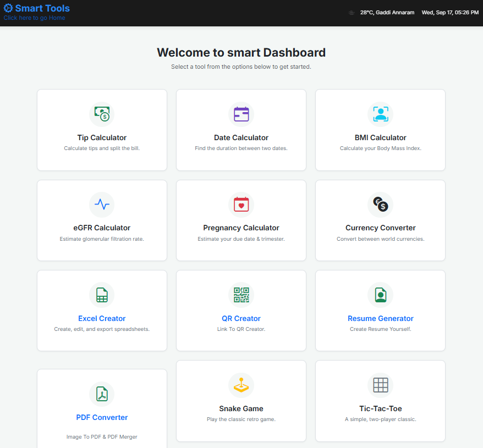Click the Excel Creator spreadsheet icon
Image resolution: width=483 pixels, height=448 pixels.
click(102, 295)
